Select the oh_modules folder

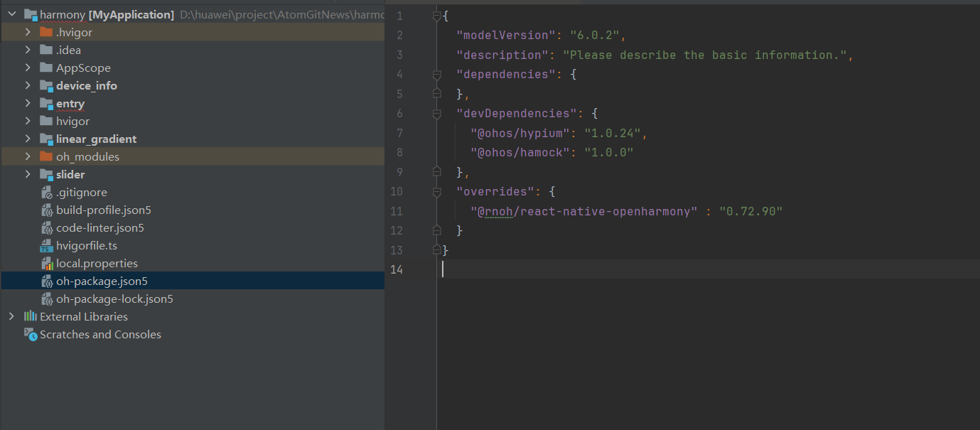(x=87, y=156)
